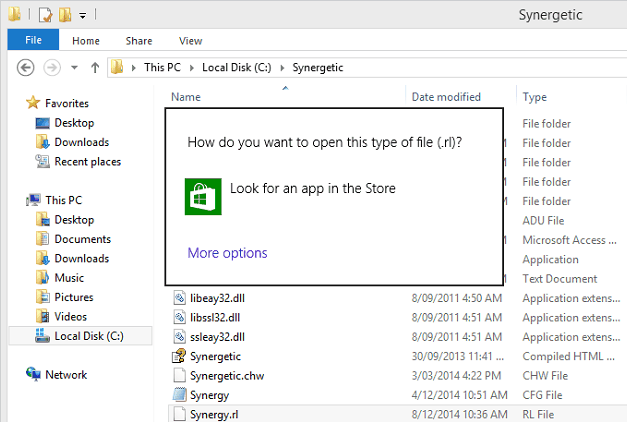Click the folder icon in the address bar
627x422 pixels.
[117, 67]
